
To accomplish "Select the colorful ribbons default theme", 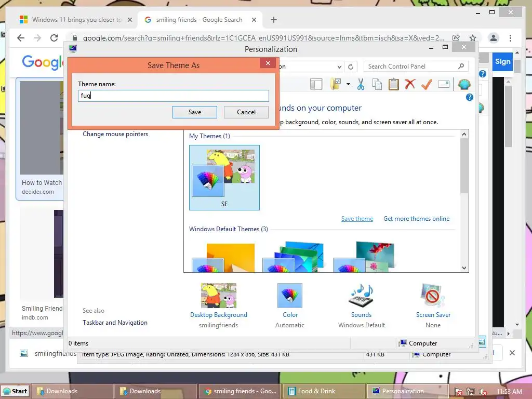I will 293,257.
